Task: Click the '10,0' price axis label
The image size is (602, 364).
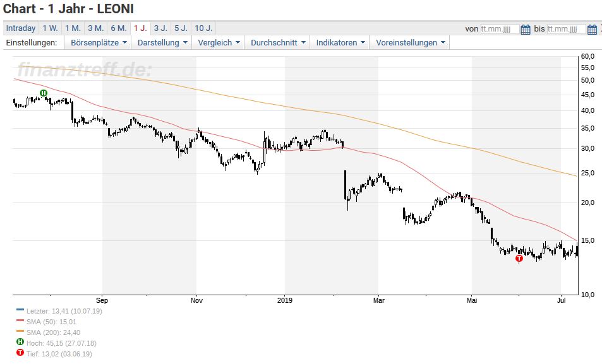Action: coord(588,295)
